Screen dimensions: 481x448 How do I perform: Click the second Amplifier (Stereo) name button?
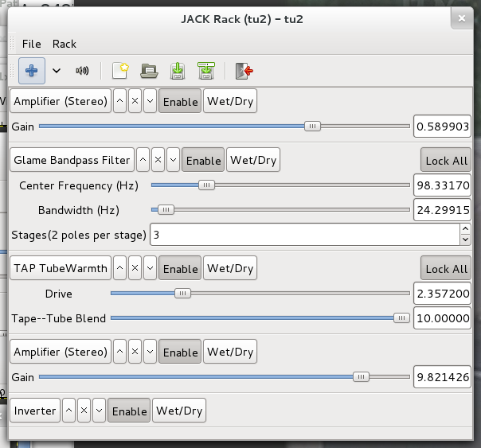tap(61, 352)
